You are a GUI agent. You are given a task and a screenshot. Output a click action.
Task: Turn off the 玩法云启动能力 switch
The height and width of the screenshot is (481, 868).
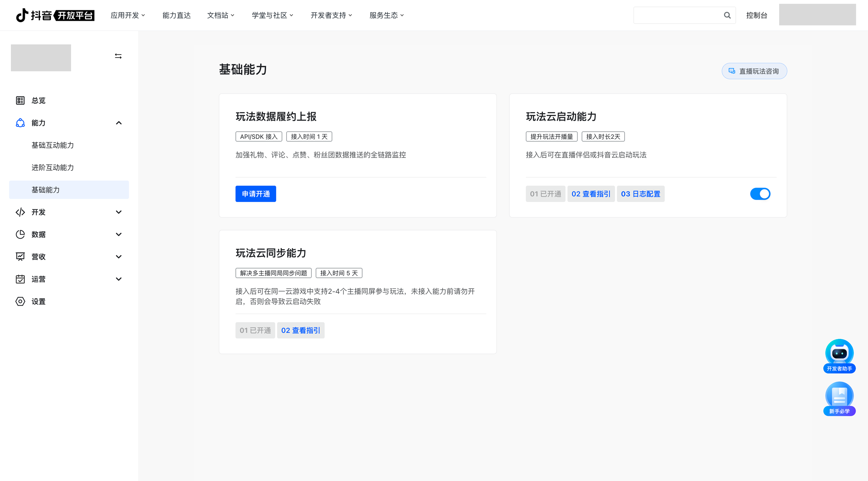click(x=760, y=194)
